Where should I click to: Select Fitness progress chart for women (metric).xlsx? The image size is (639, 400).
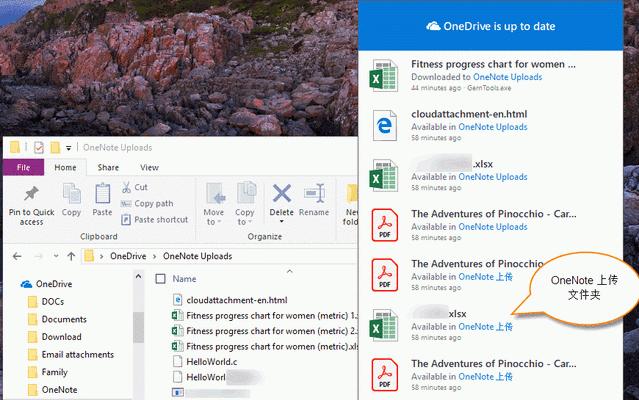[x=272, y=347]
